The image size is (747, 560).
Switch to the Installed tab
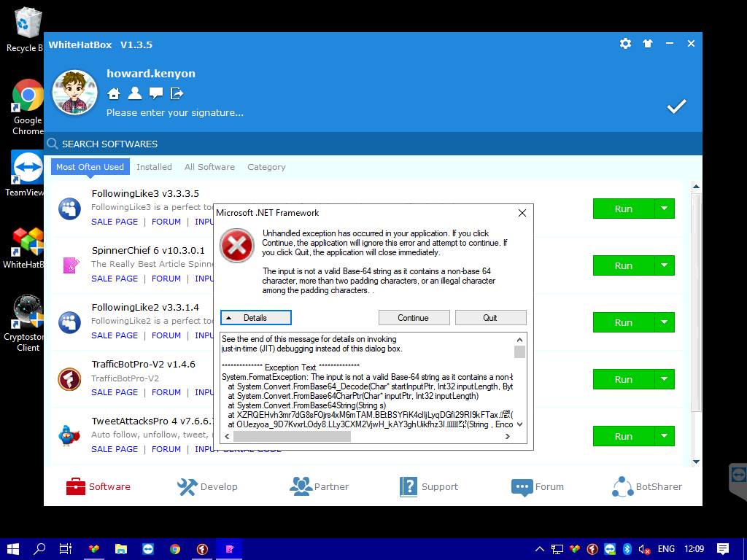click(x=154, y=167)
